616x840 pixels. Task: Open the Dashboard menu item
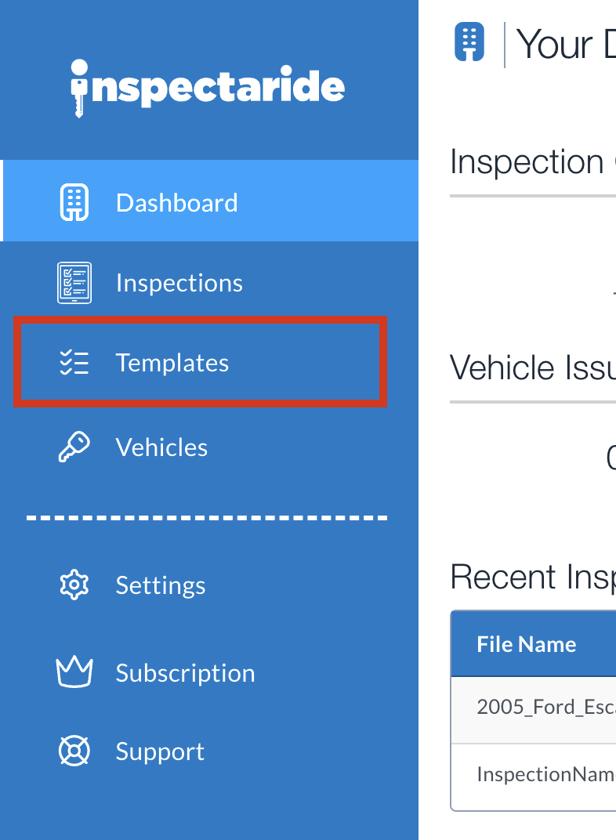(x=209, y=201)
